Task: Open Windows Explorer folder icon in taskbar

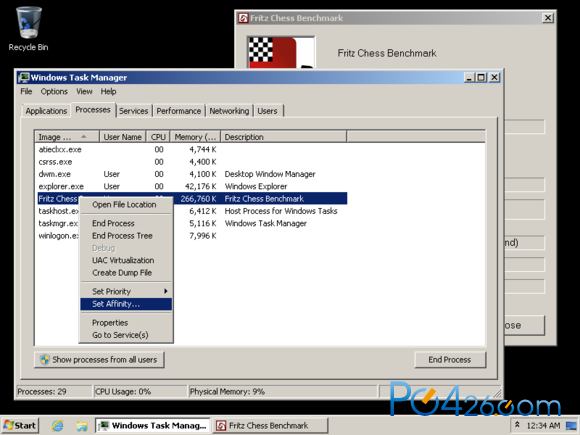Action: point(82,426)
